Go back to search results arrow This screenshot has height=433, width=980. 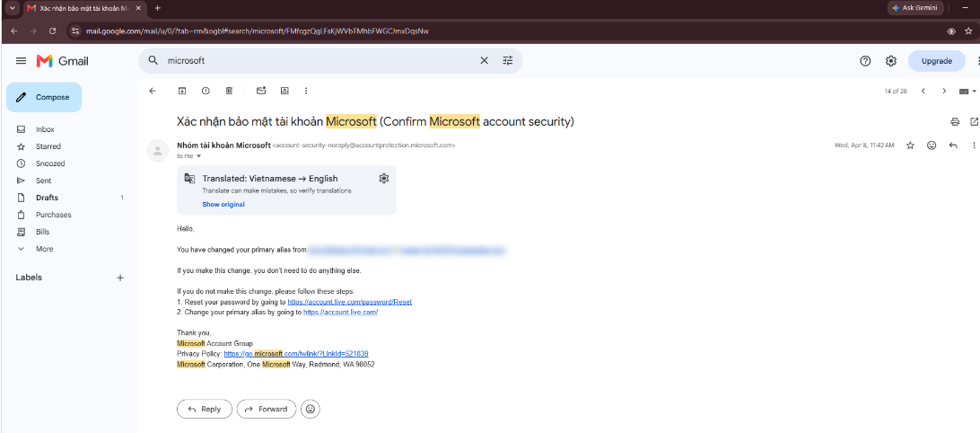click(x=152, y=91)
